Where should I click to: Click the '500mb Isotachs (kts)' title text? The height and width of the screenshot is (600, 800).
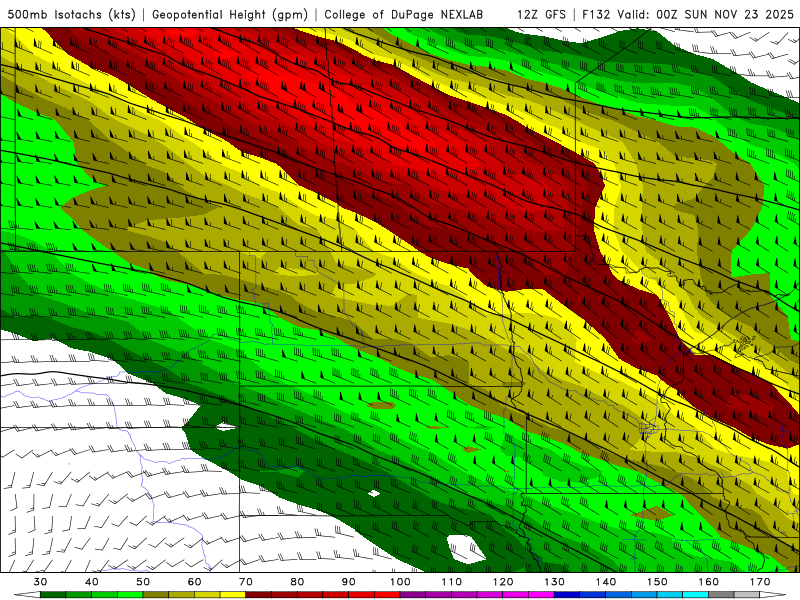click(71, 14)
